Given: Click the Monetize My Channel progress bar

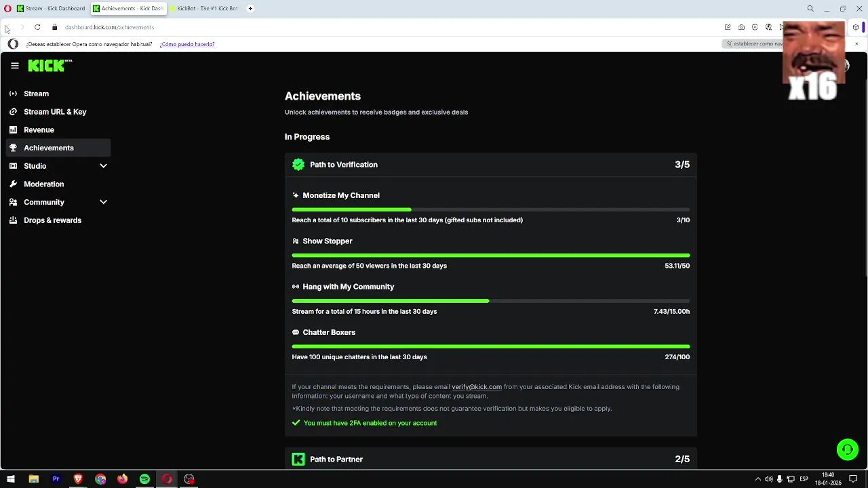Looking at the screenshot, I should 490,209.
